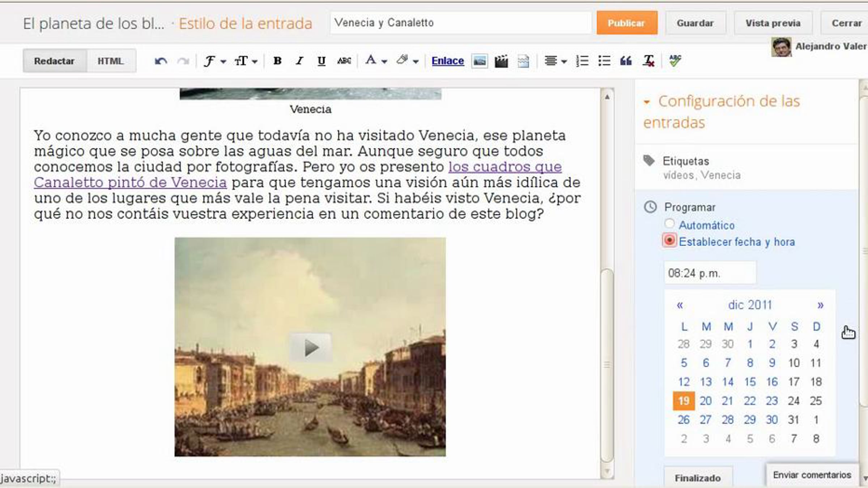Open the text highlight color picker
868x488 pixels.
(x=407, y=61)
